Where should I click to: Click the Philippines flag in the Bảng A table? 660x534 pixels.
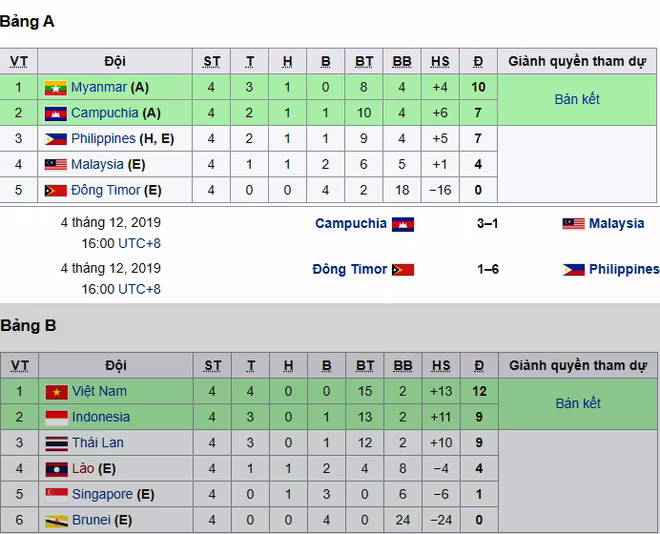click(56, 139)
